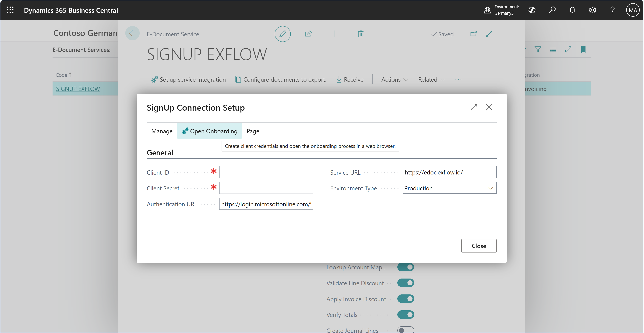The image size is (644, 333).
Task: Open the notifications bell
Action: (x=572, y=10)
